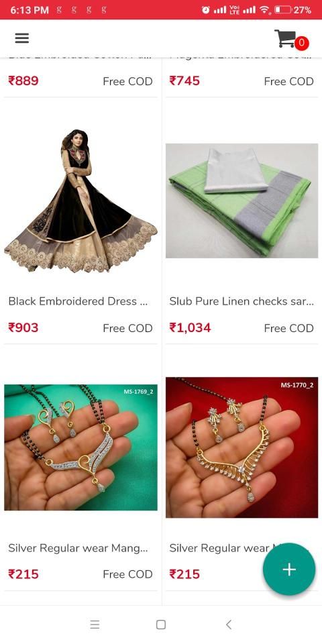This screenshot has height=644, width=322.
Task: Open the MS-1769_2 mangalsutra photo
Action: (81, 447)
